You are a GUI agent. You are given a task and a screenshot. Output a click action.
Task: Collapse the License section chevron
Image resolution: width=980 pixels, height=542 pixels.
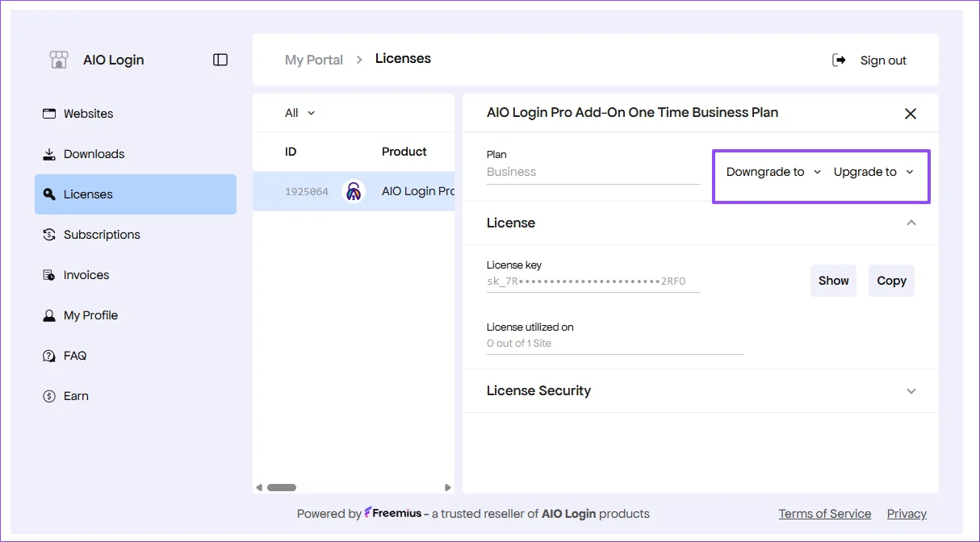(x=911, y=223)
